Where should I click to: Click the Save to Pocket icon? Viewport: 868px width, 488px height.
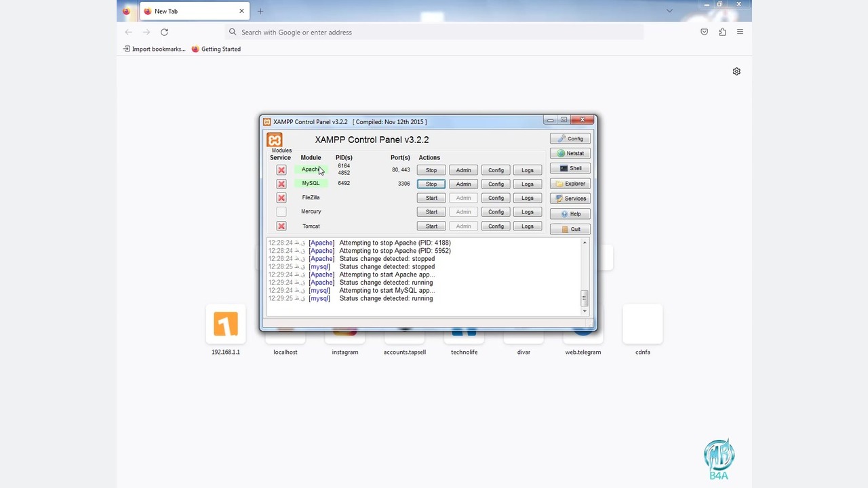[x=705, y=32]
